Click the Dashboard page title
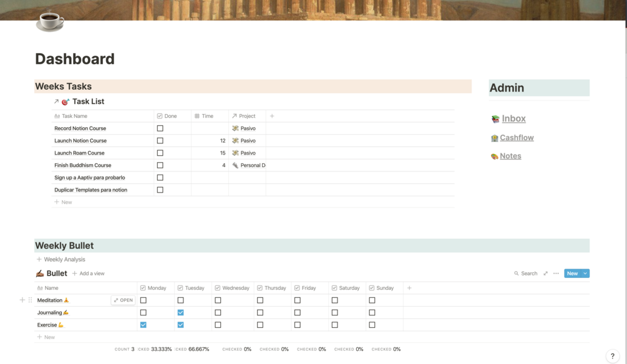The height and width of the screenshot is (364, 627). (75, 59)
